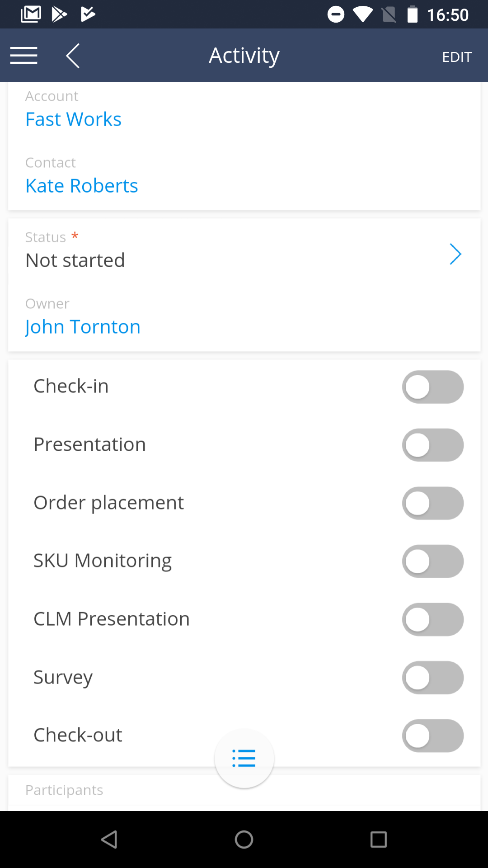Open the hamburger navigation menu
This screenshot has height=868, width=488.
(x=23, y=56)
